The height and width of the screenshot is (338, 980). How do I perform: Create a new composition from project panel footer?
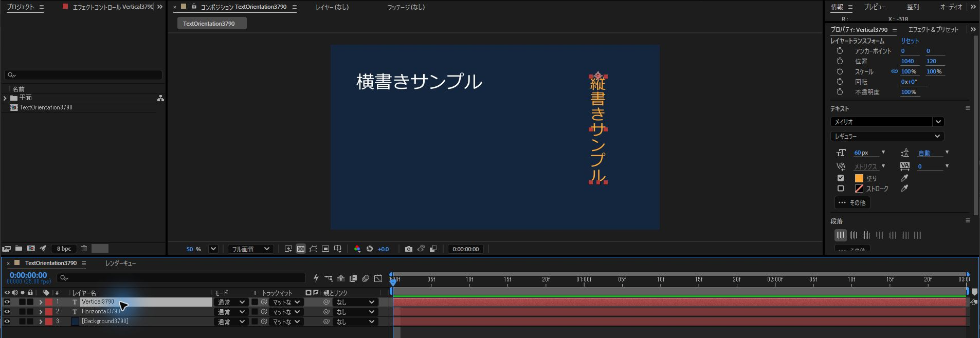click(31, 249)
